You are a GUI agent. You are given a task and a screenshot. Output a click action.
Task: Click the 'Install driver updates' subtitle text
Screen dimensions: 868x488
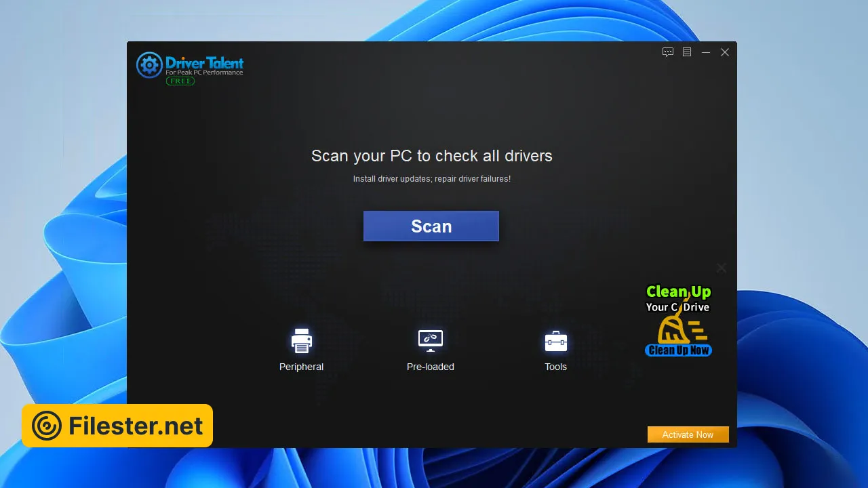(x=431, y=179)
